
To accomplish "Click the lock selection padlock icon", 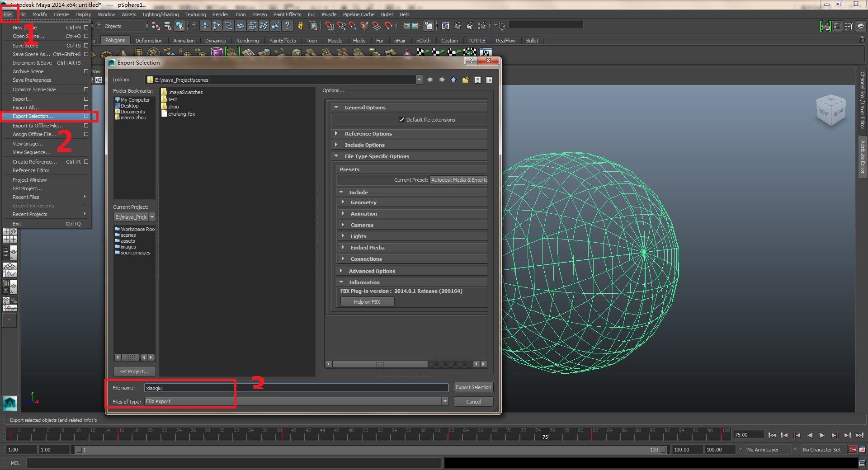I will coord(300,26).
